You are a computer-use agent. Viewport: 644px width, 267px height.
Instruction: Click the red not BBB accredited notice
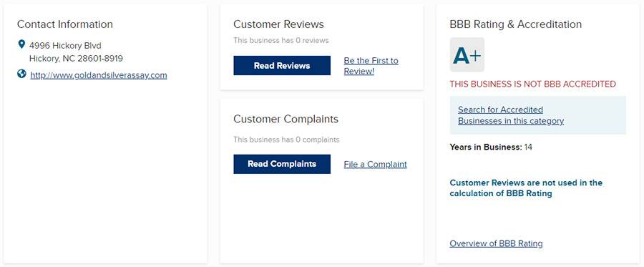point(532,84)
